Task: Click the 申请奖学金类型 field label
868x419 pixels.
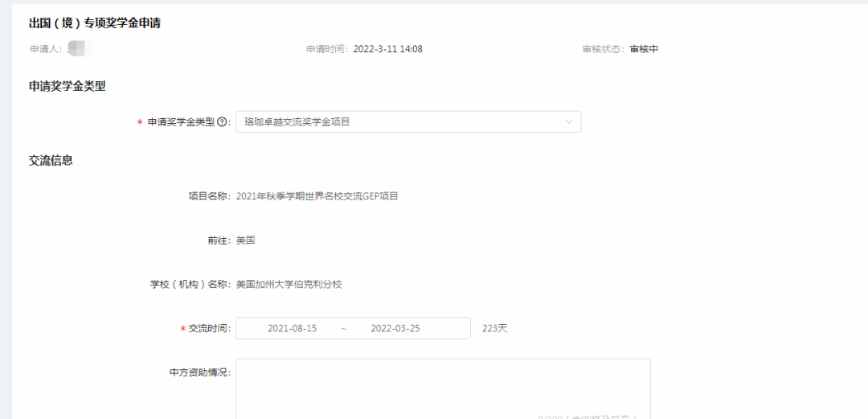Action: coord(181,122)
